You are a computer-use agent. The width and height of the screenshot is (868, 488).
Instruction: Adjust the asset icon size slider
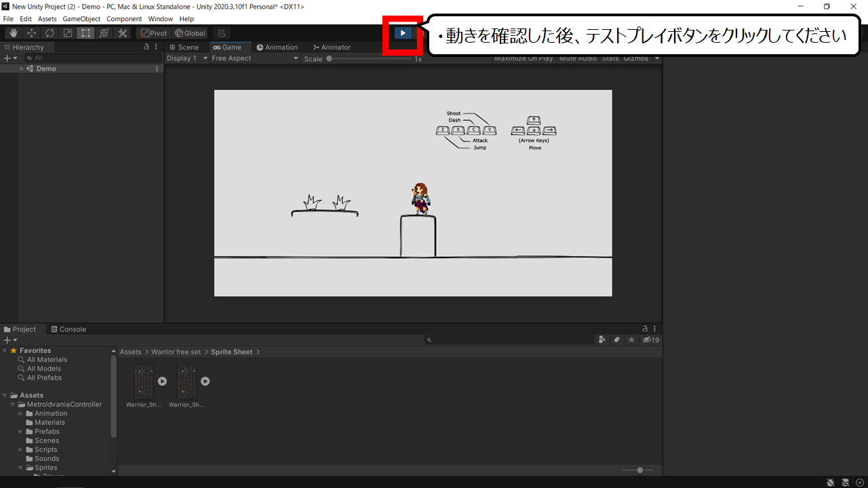(637, 470)
